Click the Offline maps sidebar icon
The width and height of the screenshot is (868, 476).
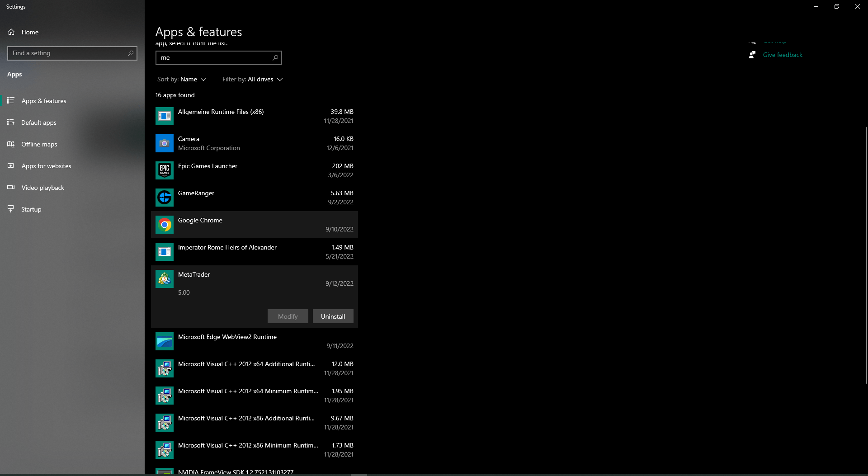[x=11, y=144]
